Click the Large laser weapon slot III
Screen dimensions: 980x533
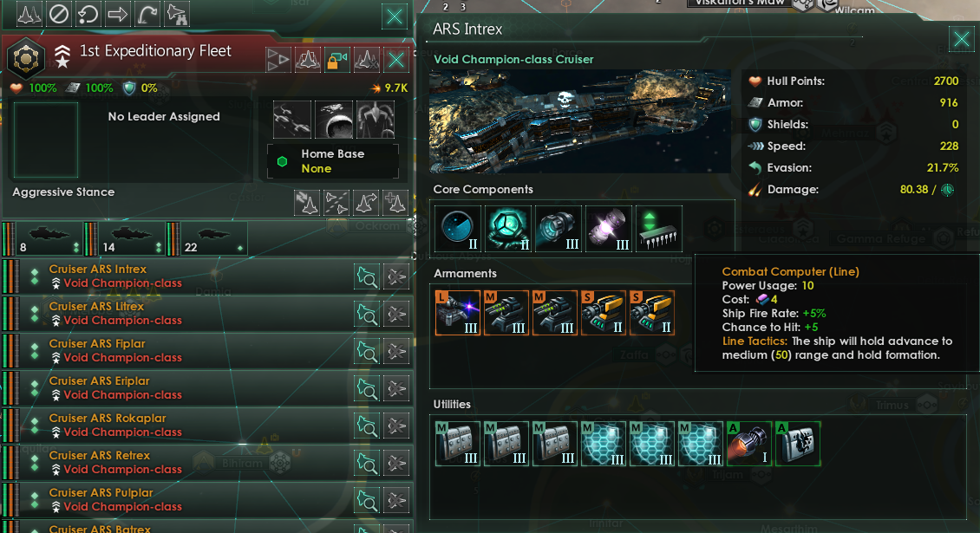[x=458, y=313]
